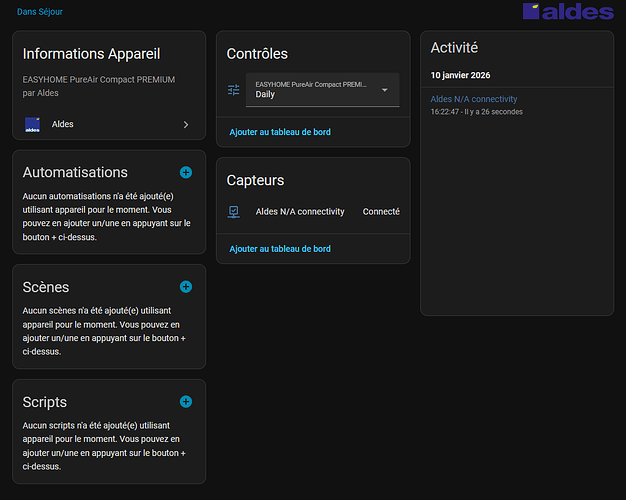Click the dropdown arrow next to Daily
The height and width of the screenshot is (500, 626).
(384, 90)
